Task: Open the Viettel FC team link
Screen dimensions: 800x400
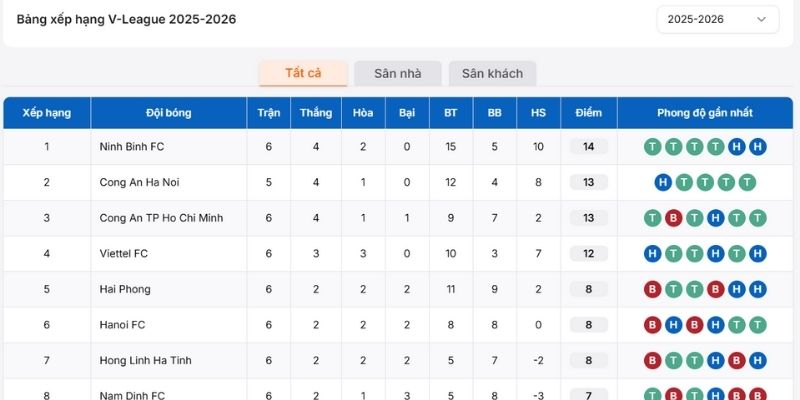Action: 124,254
